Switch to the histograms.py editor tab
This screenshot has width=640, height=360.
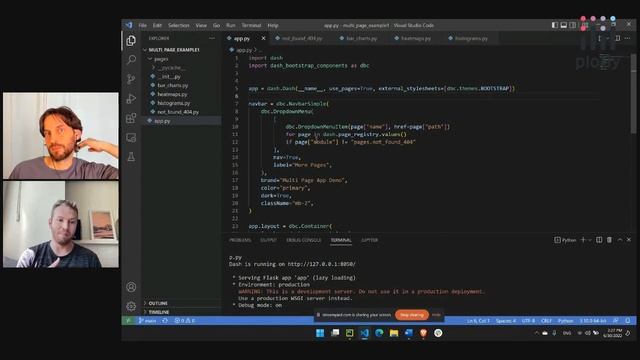(471, 38)
